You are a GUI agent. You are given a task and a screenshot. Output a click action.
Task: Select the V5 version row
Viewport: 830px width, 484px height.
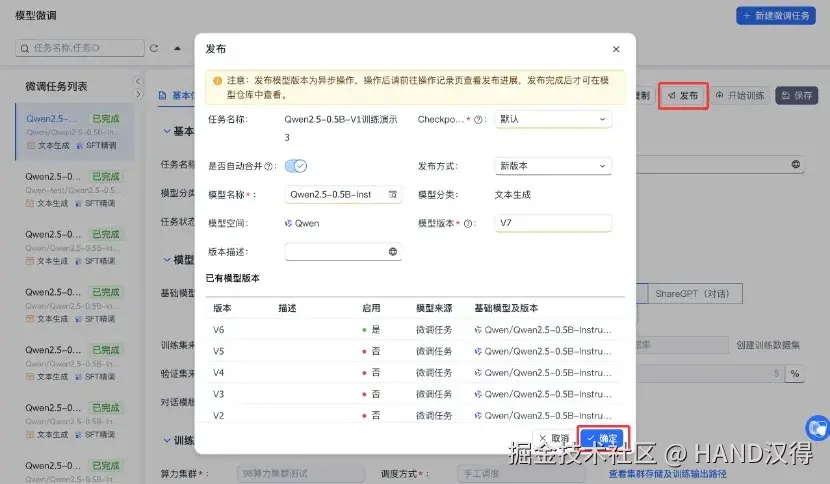tap(415, 351)
